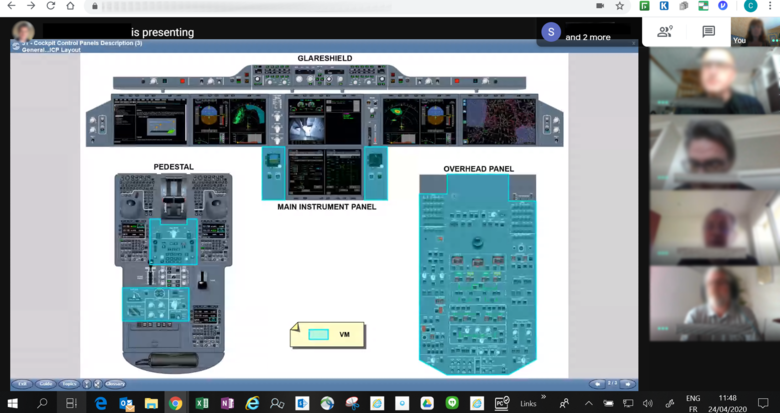This screenshot has height=413, width=780.
Task: Open Internet Explorer from the taskbar
Action: [x=252, y=403]
